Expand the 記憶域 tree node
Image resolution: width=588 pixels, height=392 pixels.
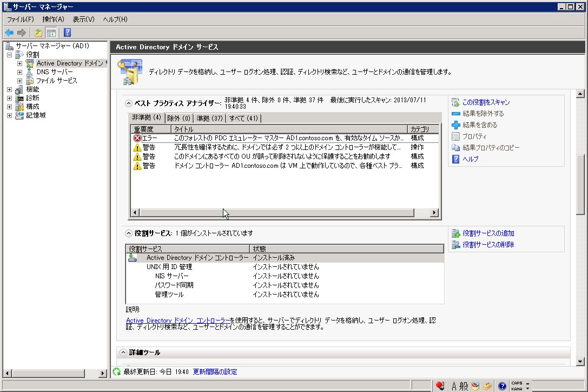click(x=9, y=115)
